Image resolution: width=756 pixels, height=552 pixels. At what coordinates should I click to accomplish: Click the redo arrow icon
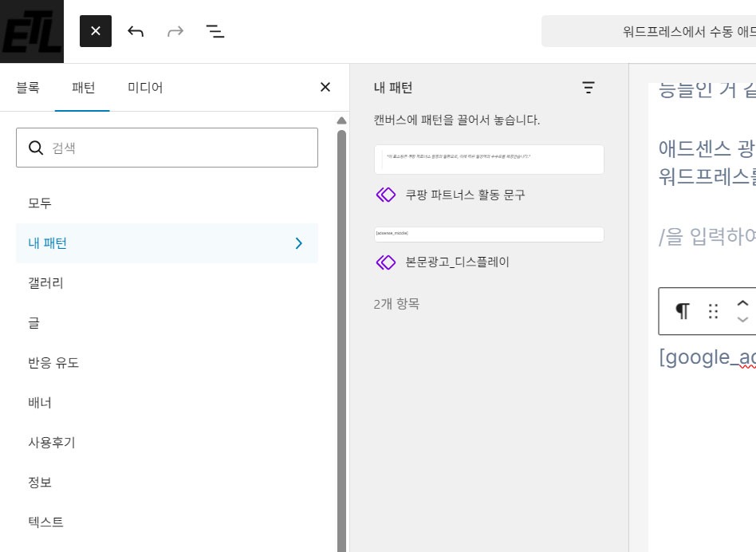(x=175, y=31)
